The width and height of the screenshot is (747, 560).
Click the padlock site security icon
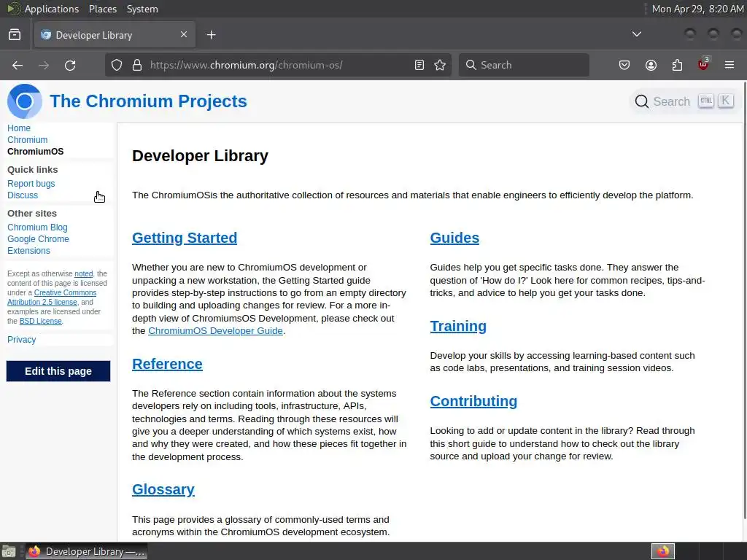coord(137,65)
